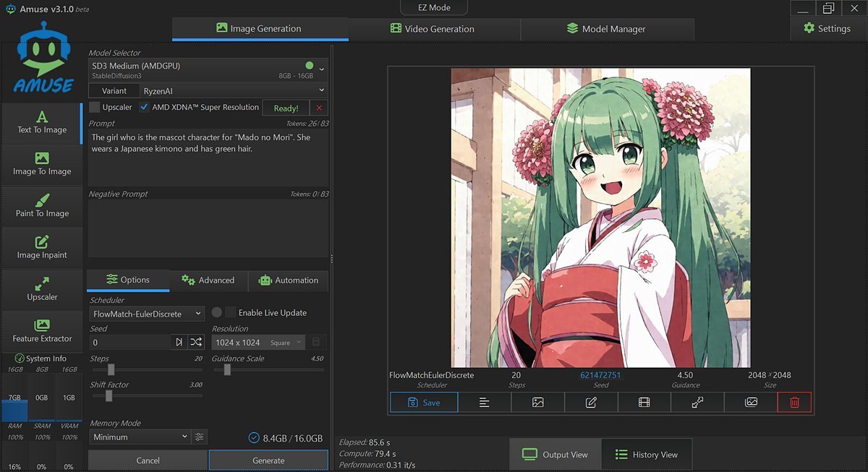868x472 pixels.
Task: Open the Image Inpaint tool
Action: (x=42, y=247)
